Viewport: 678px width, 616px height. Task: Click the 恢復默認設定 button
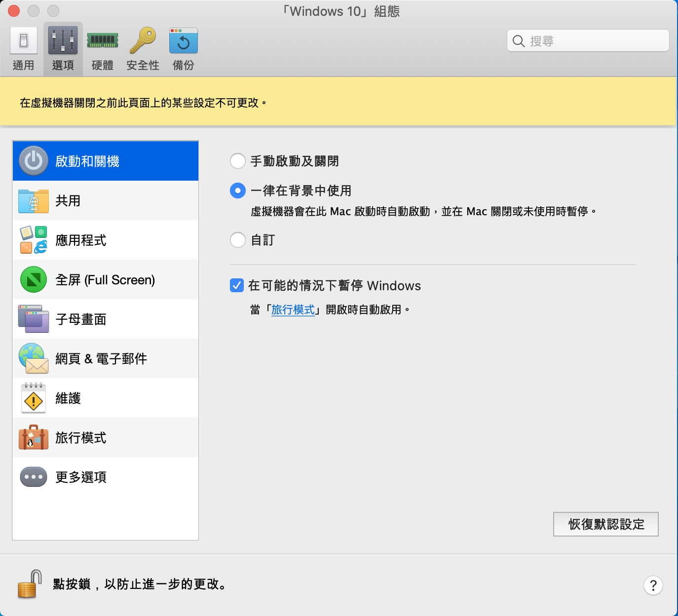[x=606, y=524]
